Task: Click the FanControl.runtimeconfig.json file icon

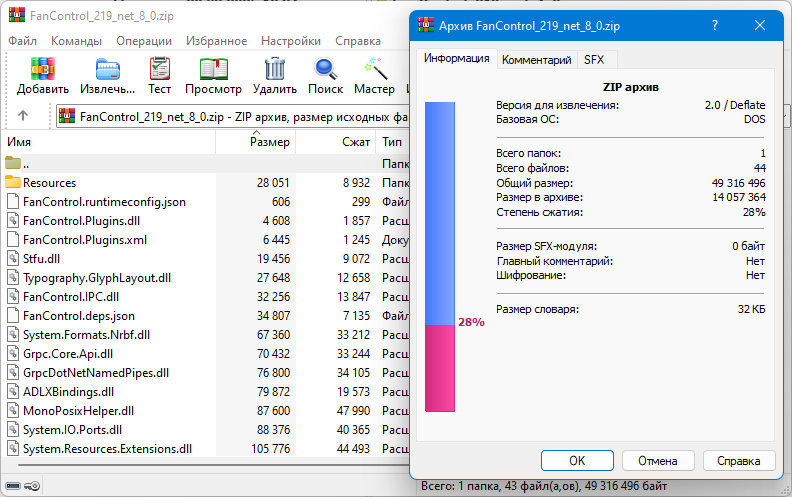Action: click(13, 202)
